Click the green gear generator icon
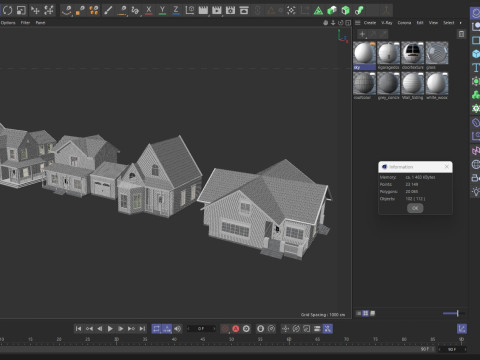 tap(476, 108)
